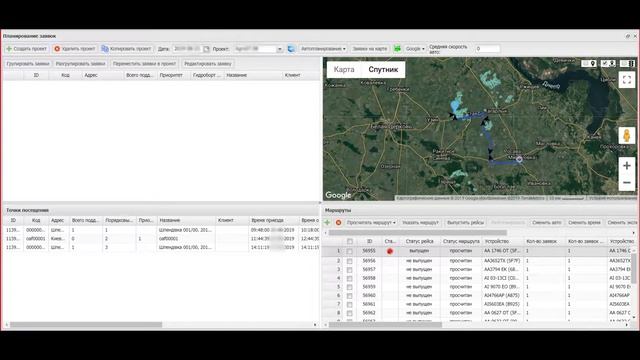Click the Street View pegman icon
The width and height of the screenshot is (640, 360).
point(627,135)
